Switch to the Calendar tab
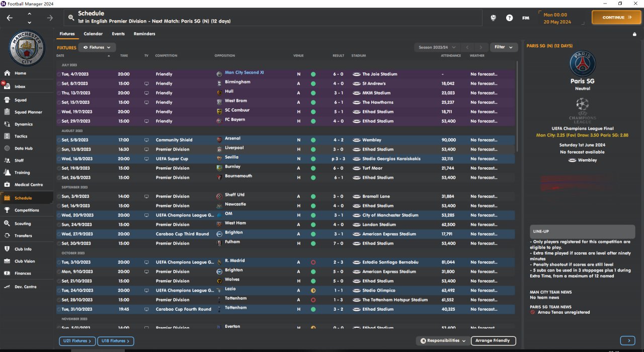 tap(93, 34)
